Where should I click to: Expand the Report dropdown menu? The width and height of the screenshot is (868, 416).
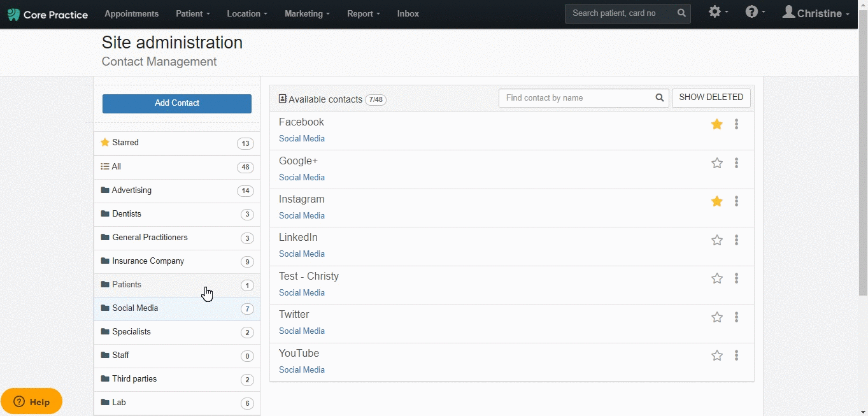(x=364, y=13)
